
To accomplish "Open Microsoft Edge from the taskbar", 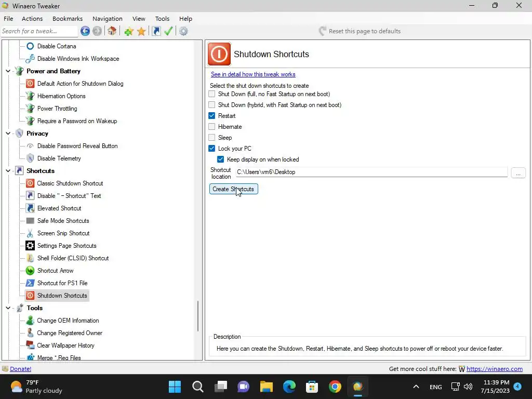I will click(289, 387).
